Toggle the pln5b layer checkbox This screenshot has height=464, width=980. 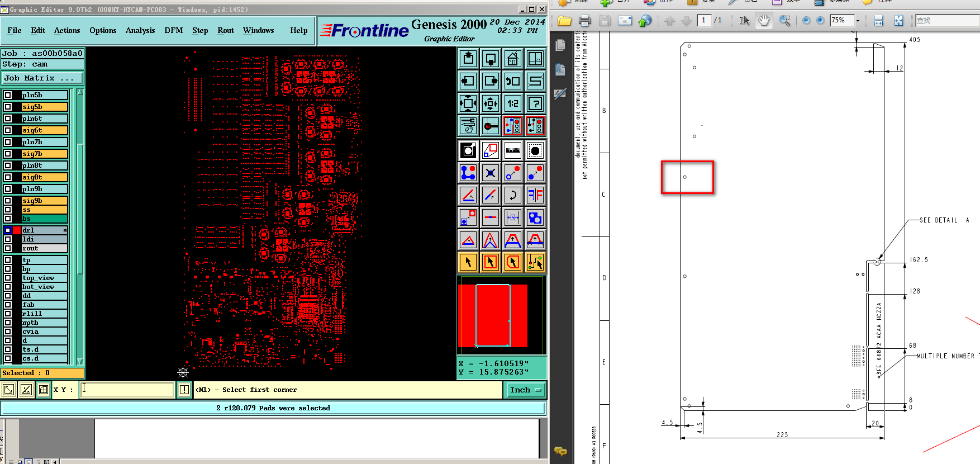pos(8,95)
